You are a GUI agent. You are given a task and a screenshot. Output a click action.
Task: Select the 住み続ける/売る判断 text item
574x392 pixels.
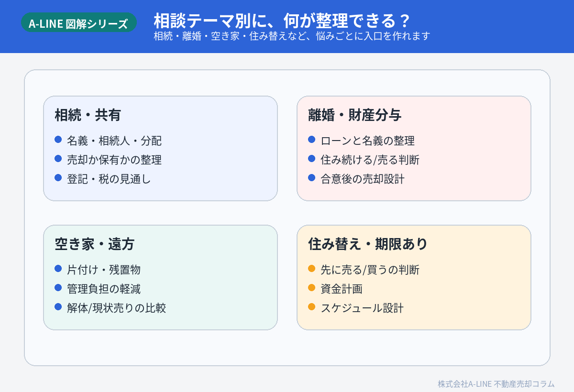(x=370, y=160)
